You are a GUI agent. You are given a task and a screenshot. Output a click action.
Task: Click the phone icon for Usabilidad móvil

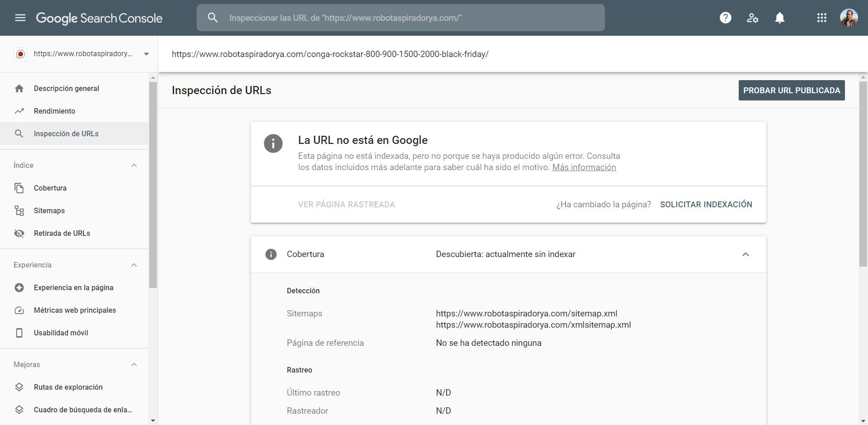19,333
